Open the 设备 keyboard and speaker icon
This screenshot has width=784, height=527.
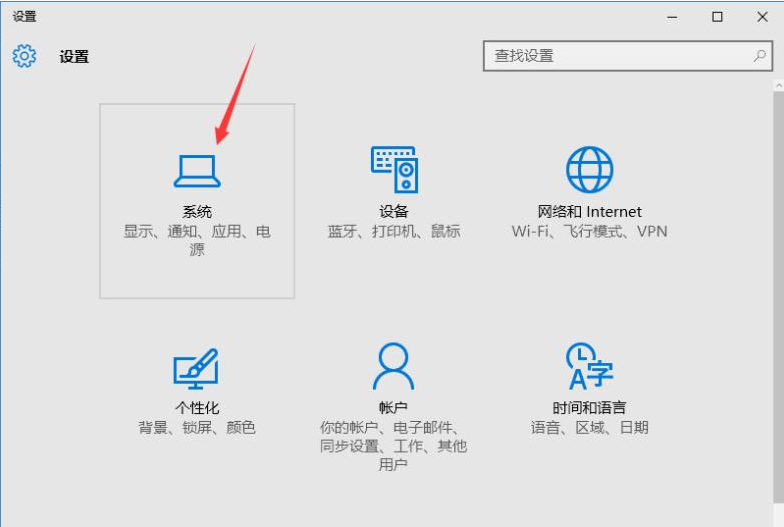coord(394,170)
